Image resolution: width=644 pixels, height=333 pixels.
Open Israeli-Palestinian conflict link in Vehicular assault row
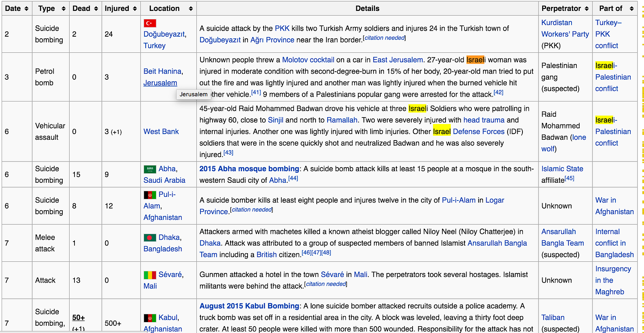point(613,131)
